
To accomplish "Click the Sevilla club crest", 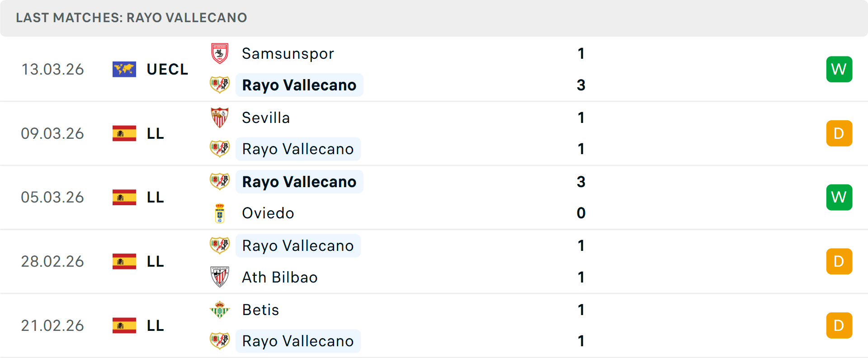I will (x=220, y=118).
